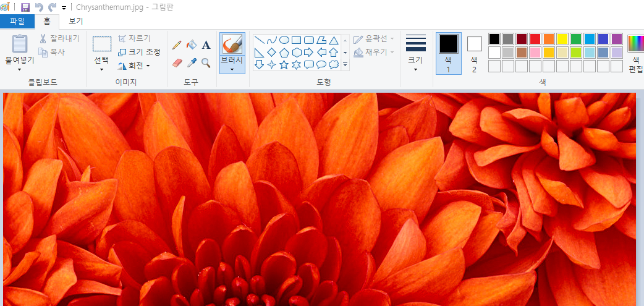Open the 크기 조정 dialog
The image size is (644, 306).
click(x=139, y=52)
